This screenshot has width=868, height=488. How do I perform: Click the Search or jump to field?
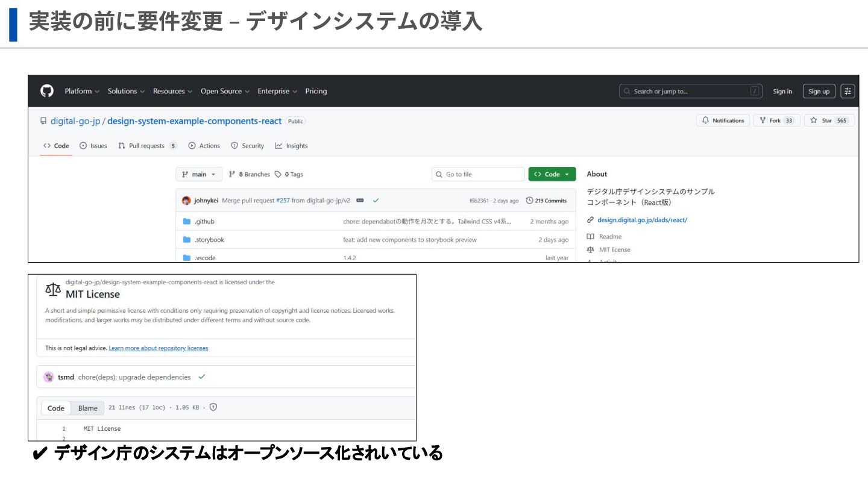[690, 91]
